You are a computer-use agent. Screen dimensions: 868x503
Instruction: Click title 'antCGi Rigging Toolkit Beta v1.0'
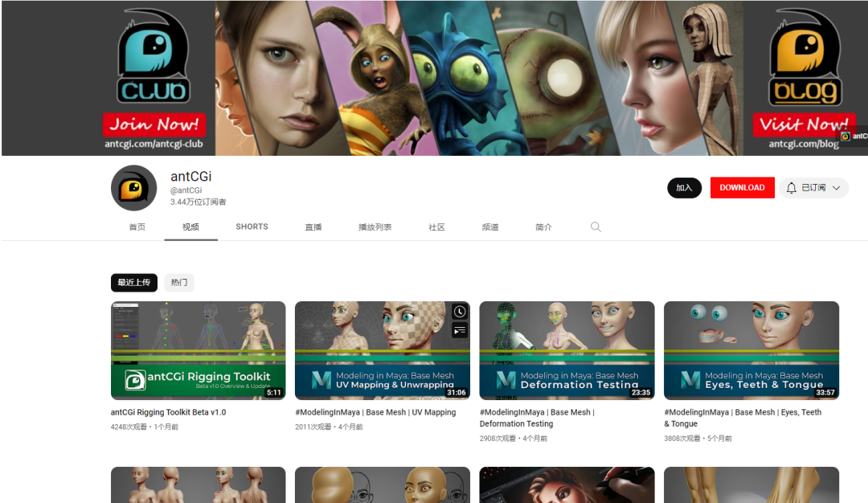[168, 412]
